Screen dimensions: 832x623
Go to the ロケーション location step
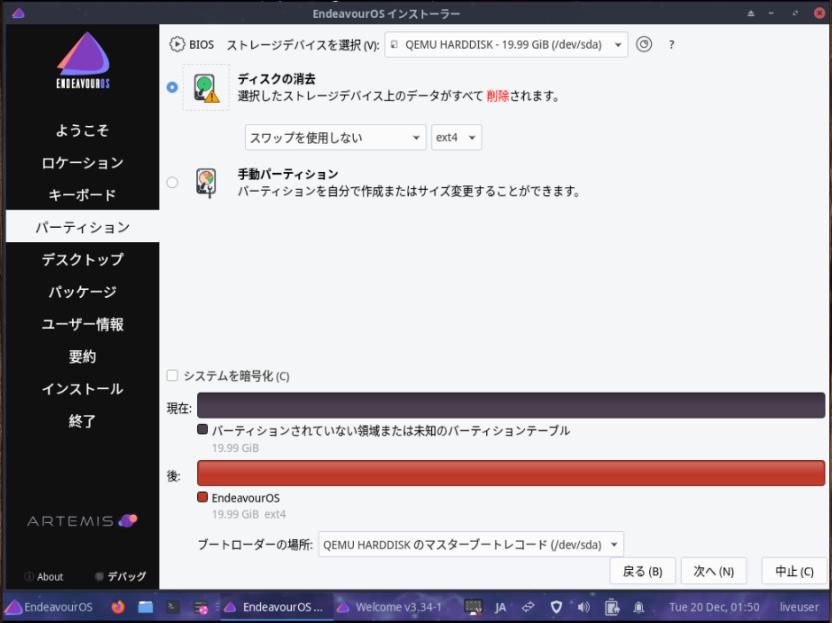(x=82, y=162)
